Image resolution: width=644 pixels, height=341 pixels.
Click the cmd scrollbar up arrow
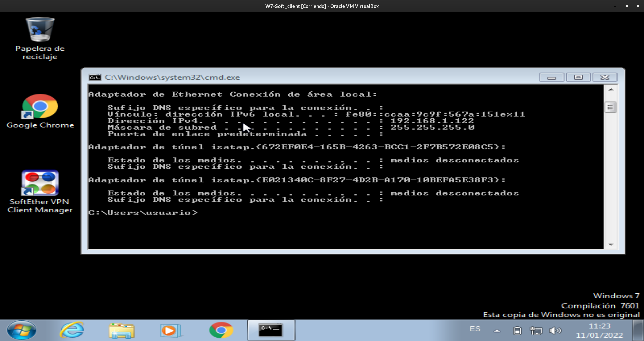pyautogui.click(x=611, y=89)
